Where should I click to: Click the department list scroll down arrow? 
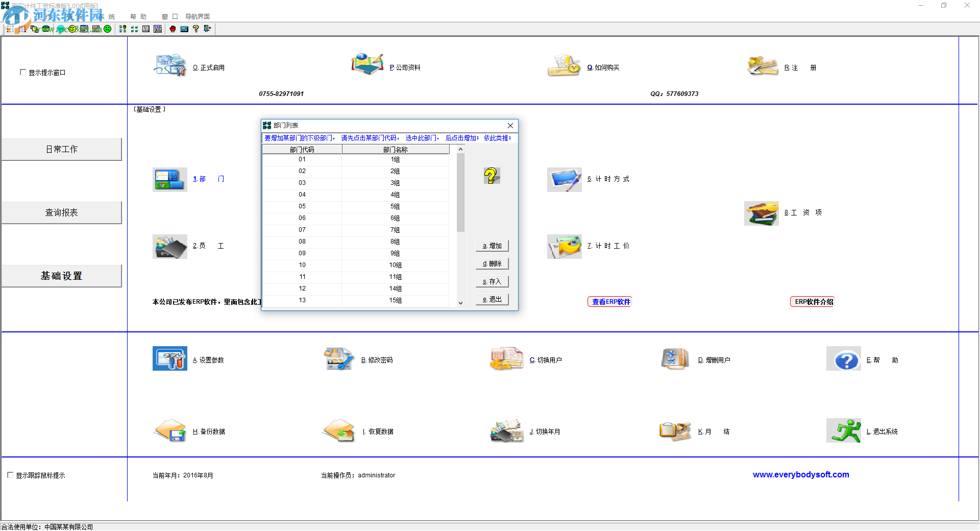(x=460, y=303)
